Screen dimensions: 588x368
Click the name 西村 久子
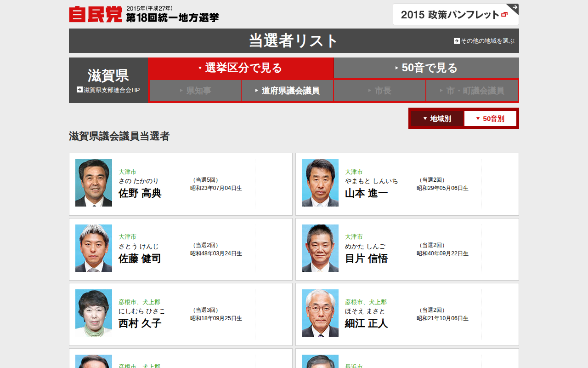[140, 323]
